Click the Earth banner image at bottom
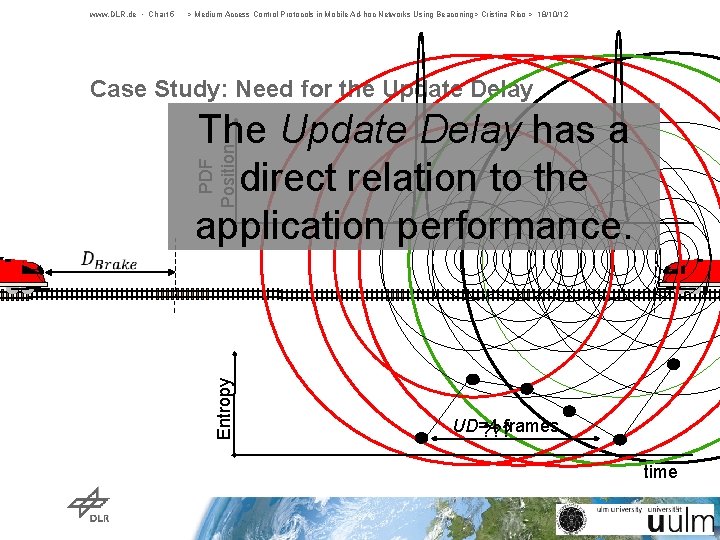The height and width of the screenshot is (540, 720). tap(459, 518)
